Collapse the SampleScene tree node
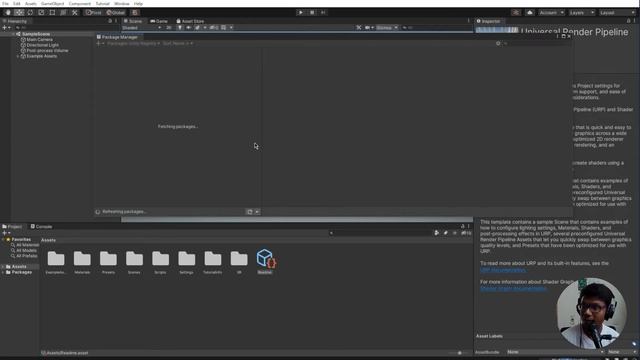Screen dimensions: 640x360 coord(14,34)
